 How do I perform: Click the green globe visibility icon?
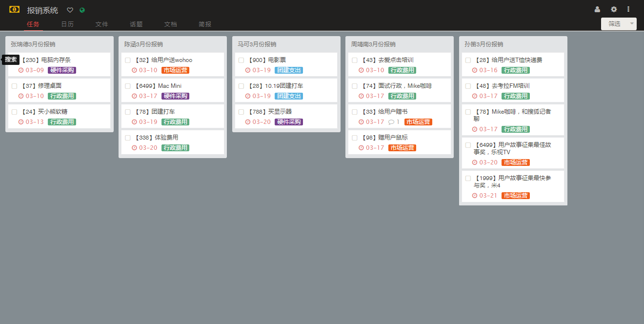point(82,10)
